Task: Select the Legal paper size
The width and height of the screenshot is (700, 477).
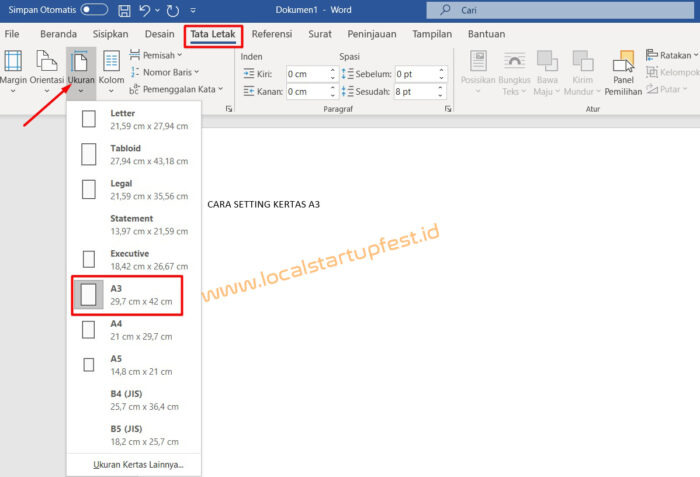Action: pos(134,189)
